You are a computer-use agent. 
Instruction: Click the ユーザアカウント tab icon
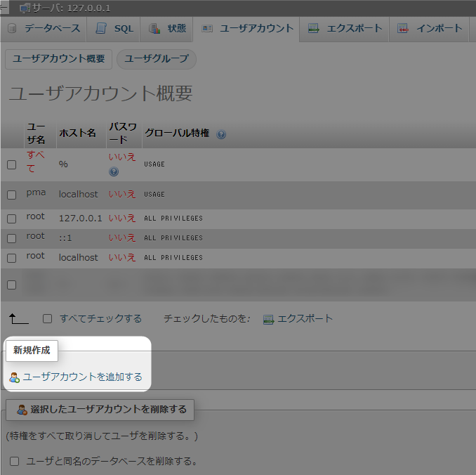207,29
